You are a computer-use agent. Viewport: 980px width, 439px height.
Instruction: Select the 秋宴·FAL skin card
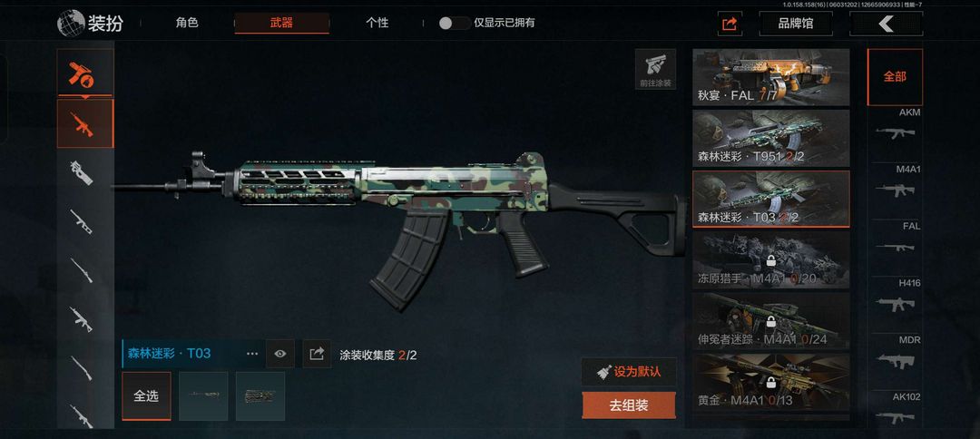point(771,77)
